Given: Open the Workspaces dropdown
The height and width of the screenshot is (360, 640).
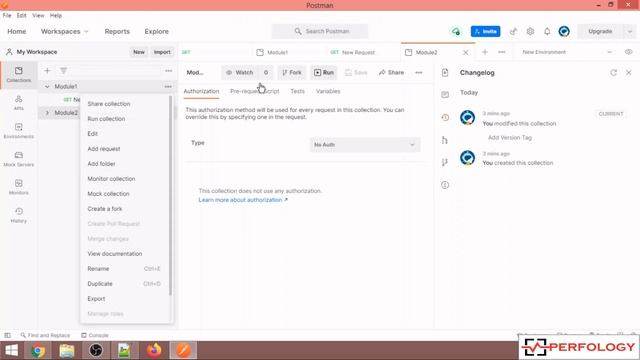Looking at the screenshot, I should pyautogui.click(x=64, y=31).
